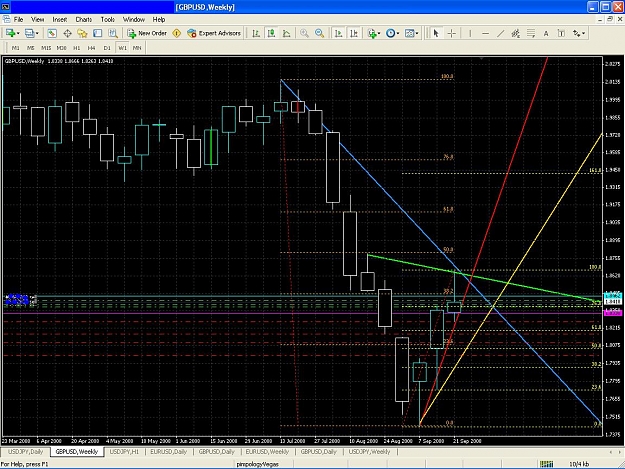The image size is (625, 469).
Task: Switch to D1 timeframe
Action: [107, 48]
